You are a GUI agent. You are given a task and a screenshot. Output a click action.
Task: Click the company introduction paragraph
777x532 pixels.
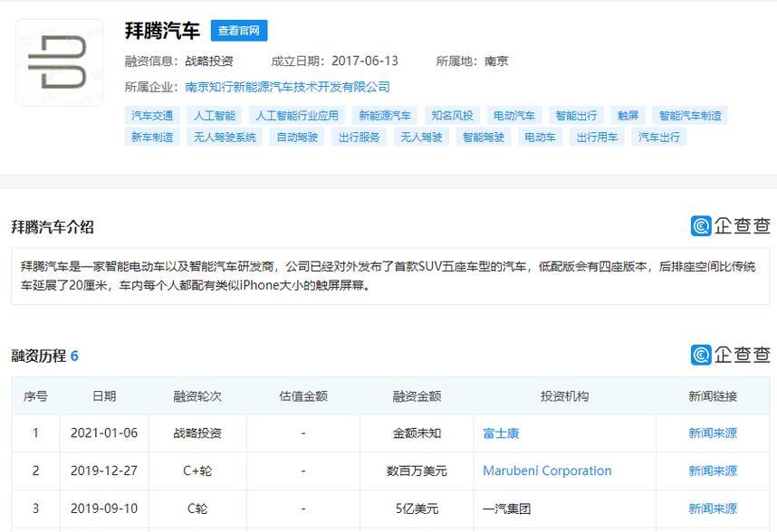[x=388, y=276]
